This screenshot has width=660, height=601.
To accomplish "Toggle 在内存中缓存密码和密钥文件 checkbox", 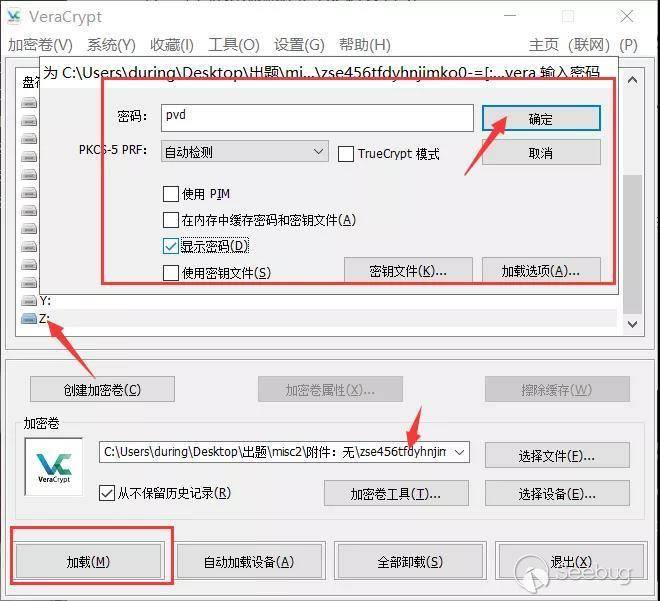I will click(x=170, y=220).
